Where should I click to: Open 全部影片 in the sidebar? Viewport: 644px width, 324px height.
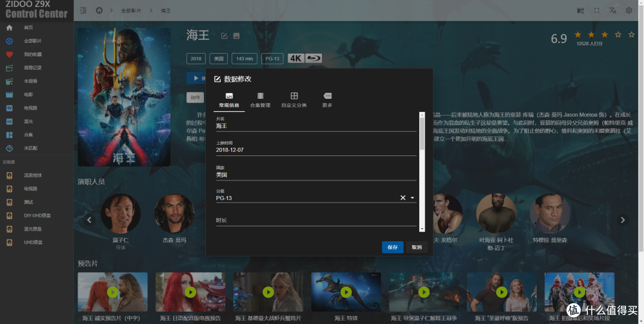coord(37,41)
